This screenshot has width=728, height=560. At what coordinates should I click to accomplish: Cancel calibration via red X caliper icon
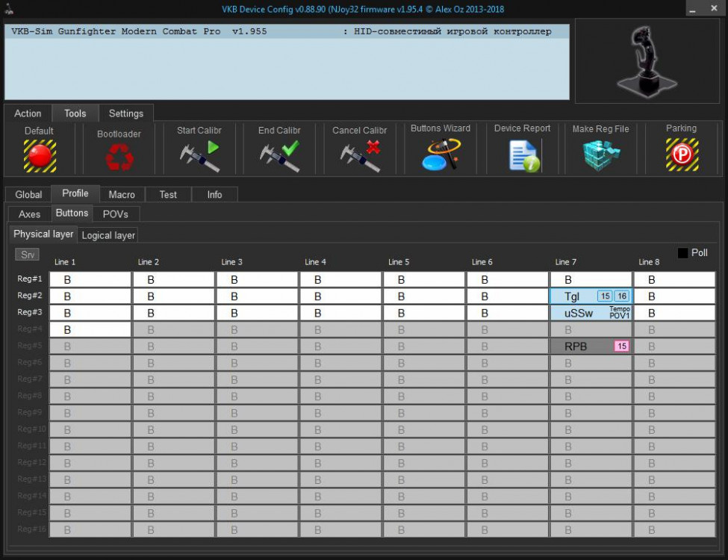359,155
